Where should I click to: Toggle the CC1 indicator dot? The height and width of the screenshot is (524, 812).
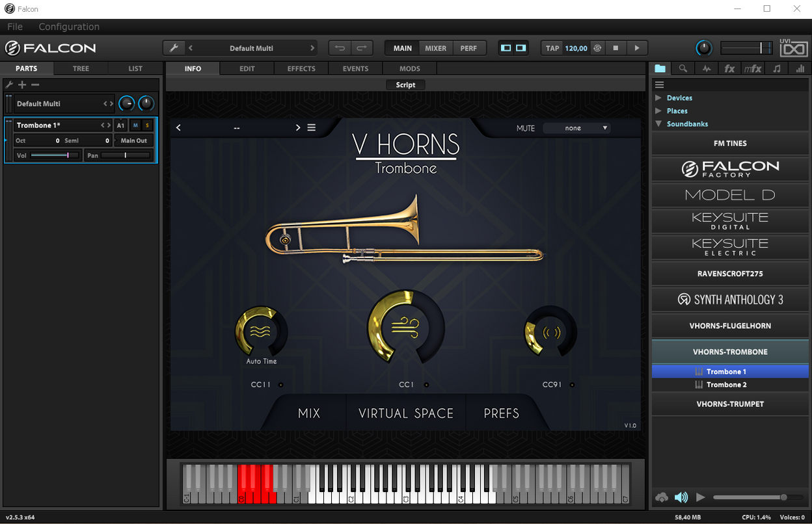tap(426, 385)
